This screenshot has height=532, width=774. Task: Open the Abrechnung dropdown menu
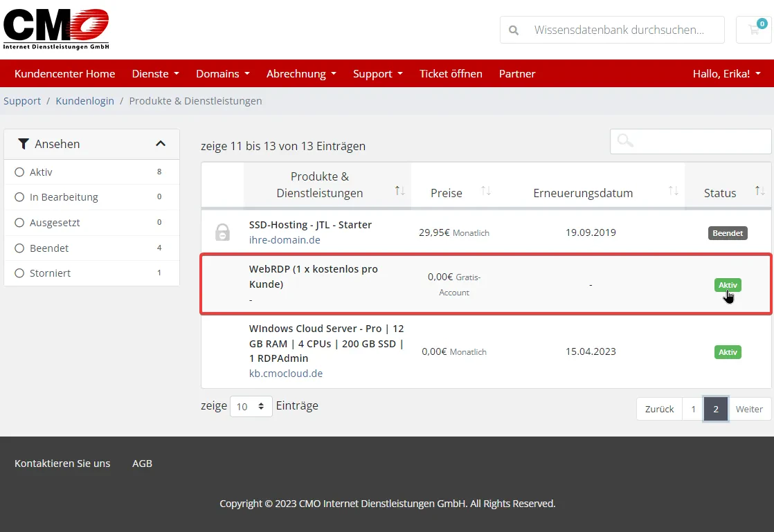point(301,73)
